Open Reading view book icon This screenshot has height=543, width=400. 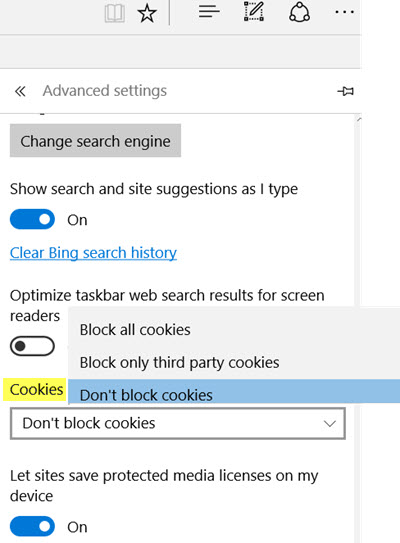[115, 14]
